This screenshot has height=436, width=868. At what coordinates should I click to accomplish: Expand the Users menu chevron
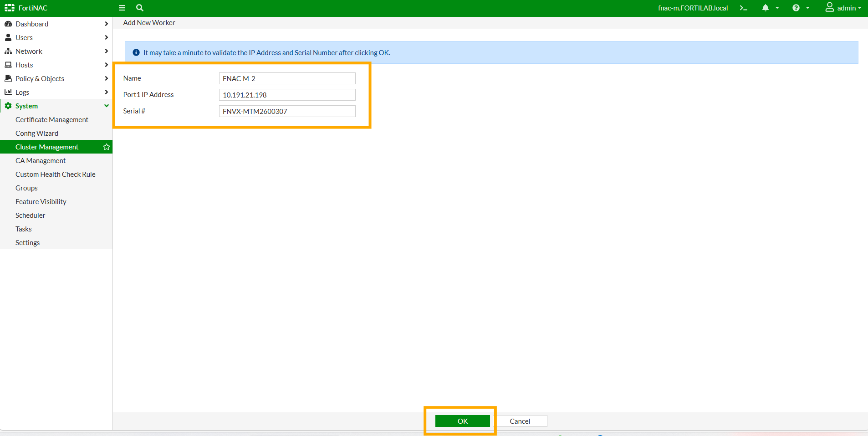(106, 37)
